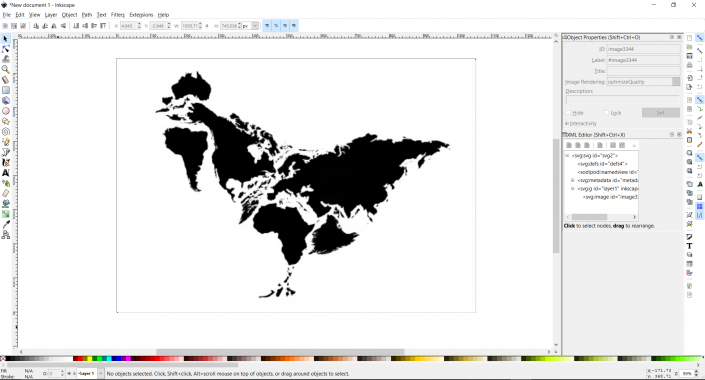Click the Label input field
Image resolution: width=705 pixels, height=380 pixels.
(x=643, y=60)
